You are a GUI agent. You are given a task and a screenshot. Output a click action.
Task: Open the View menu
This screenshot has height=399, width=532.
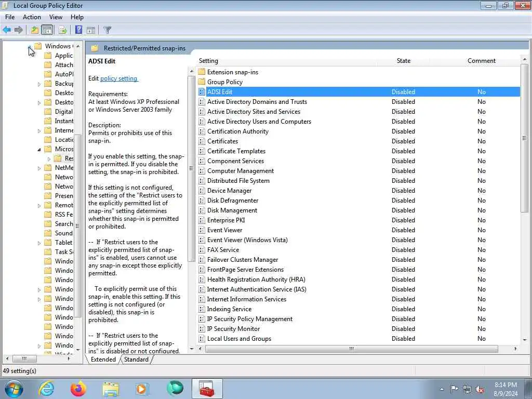coord(56,17)
